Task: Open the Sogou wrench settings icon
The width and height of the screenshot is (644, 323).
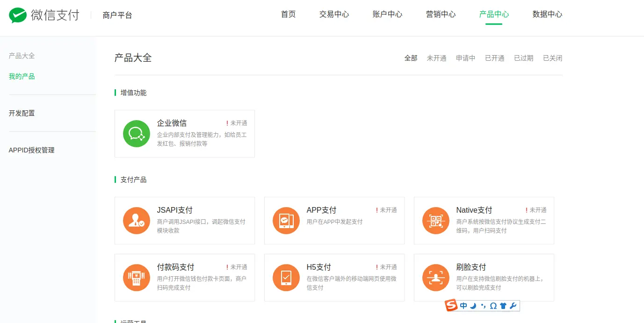Action: pyautogui.click(x=513, y=306)
